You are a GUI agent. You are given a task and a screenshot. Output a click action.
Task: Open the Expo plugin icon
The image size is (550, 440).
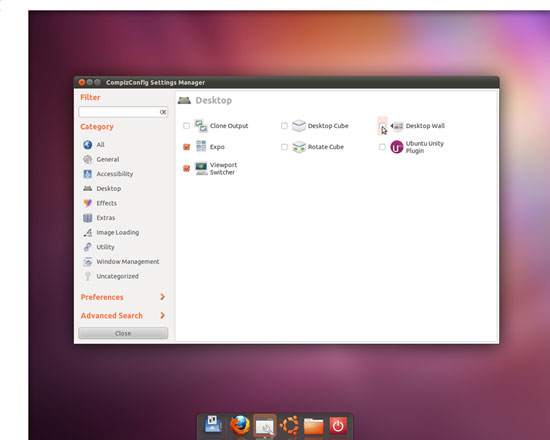coord(201,146)
